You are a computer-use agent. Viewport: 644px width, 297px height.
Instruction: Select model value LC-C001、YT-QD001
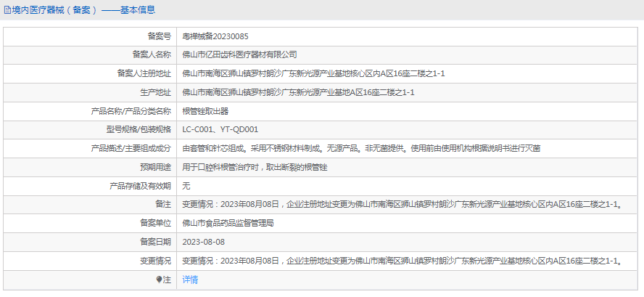[x=220, y=130]
